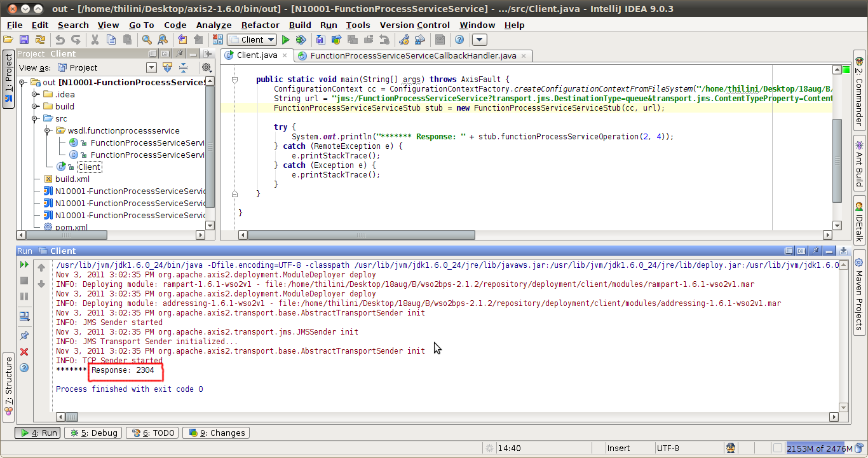Select build.xml in the project tree

point(72,179)
